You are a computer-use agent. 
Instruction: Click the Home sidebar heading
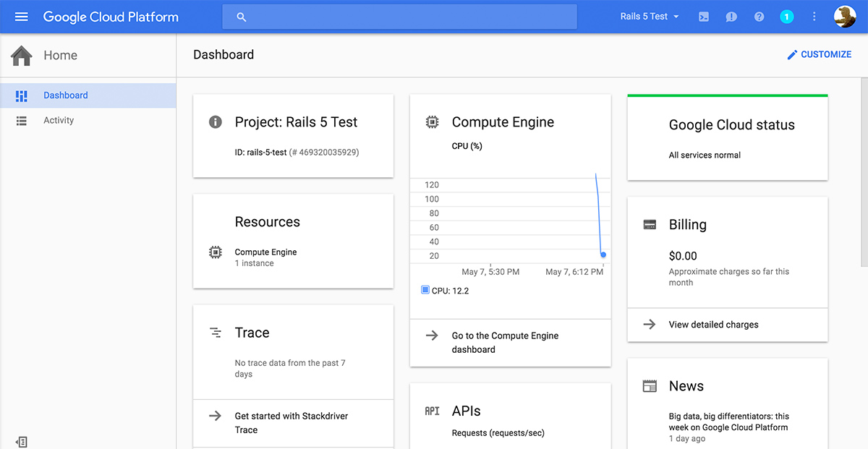60,55
